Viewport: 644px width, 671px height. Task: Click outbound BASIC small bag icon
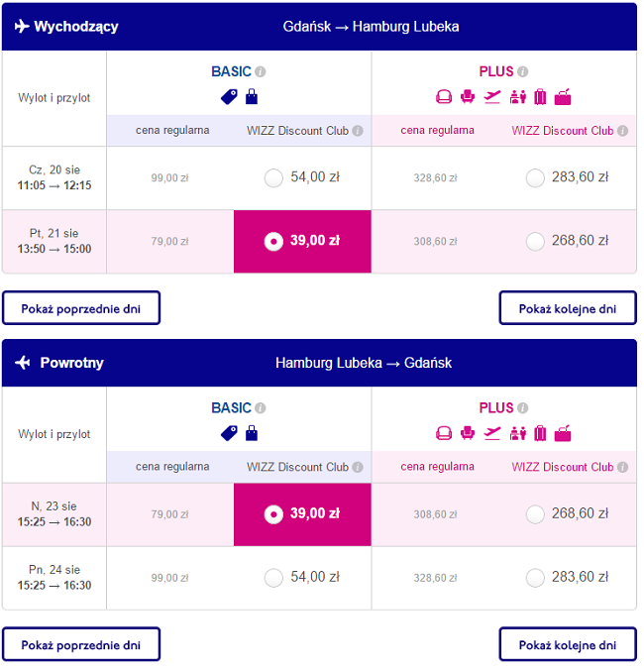[x=252, y=97]
